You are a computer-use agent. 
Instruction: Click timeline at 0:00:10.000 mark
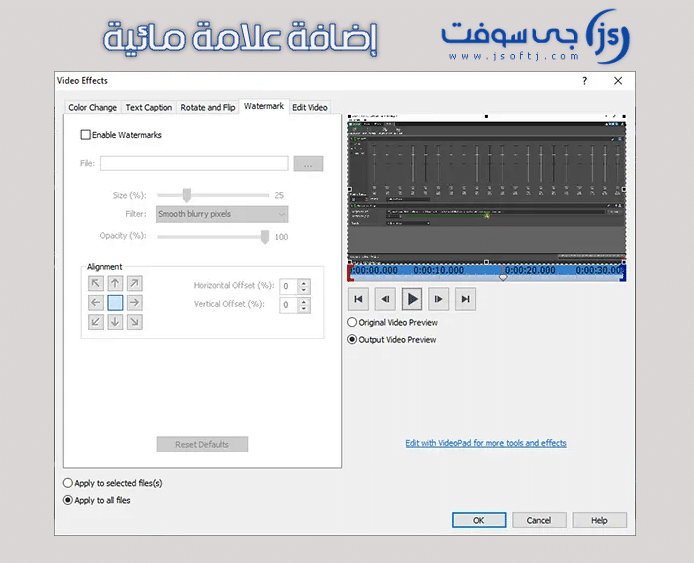[439, 270]
